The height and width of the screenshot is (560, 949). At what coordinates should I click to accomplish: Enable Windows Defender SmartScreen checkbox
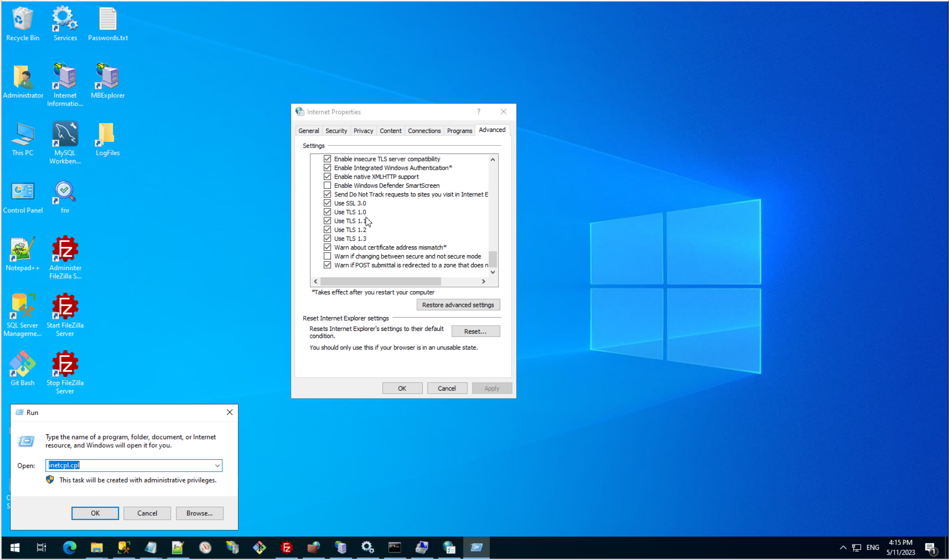pos(327,185)
